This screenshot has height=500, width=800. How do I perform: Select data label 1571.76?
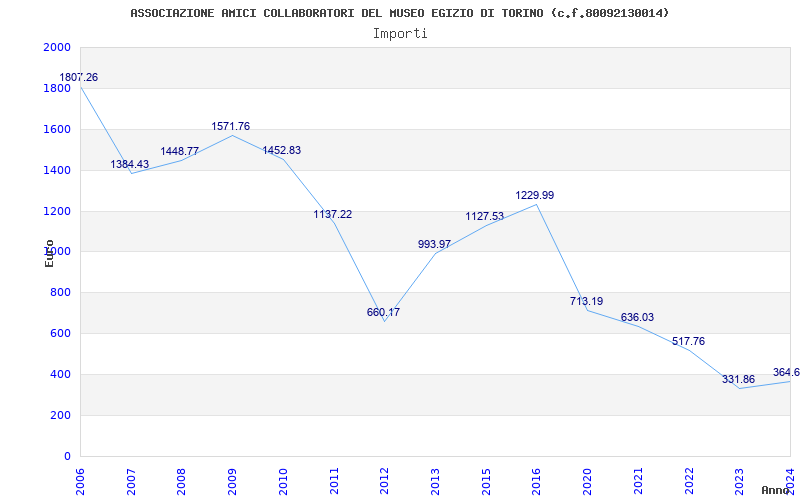coord(231,127)
